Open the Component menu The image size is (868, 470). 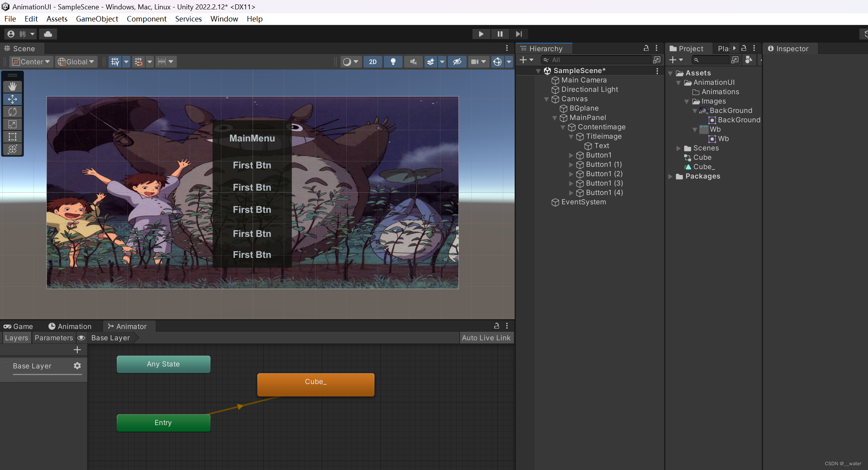(146, 19)
